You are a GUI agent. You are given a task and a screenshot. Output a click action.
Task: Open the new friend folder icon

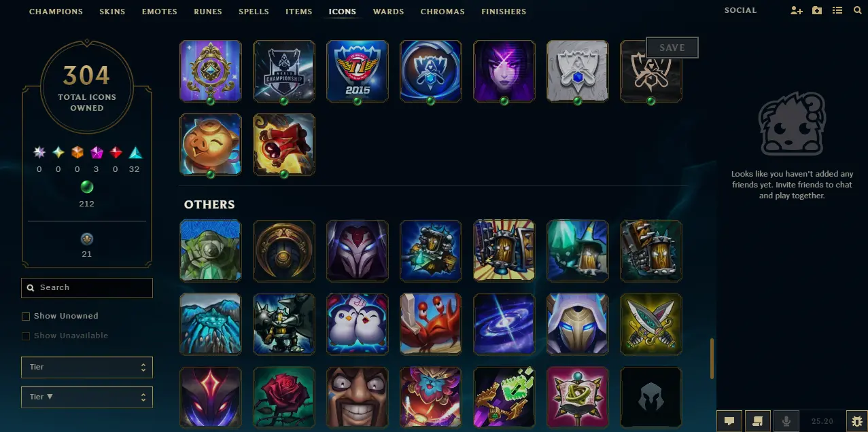[817, 11]
